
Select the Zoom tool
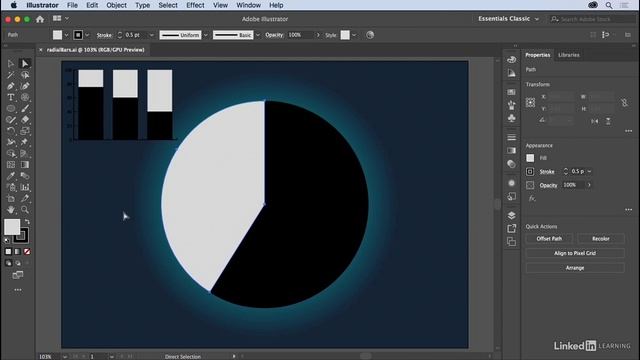coord(24,210)
